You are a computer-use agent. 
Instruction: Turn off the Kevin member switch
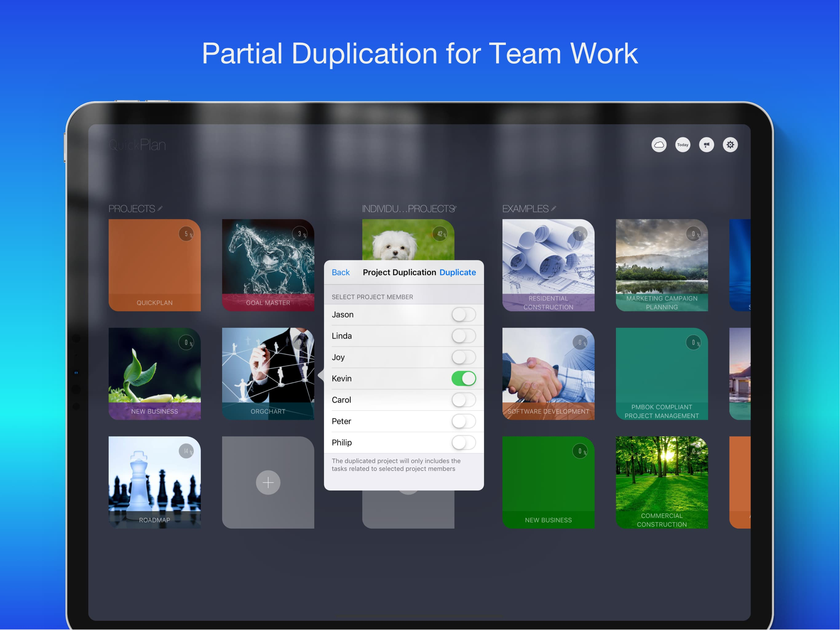463,378
